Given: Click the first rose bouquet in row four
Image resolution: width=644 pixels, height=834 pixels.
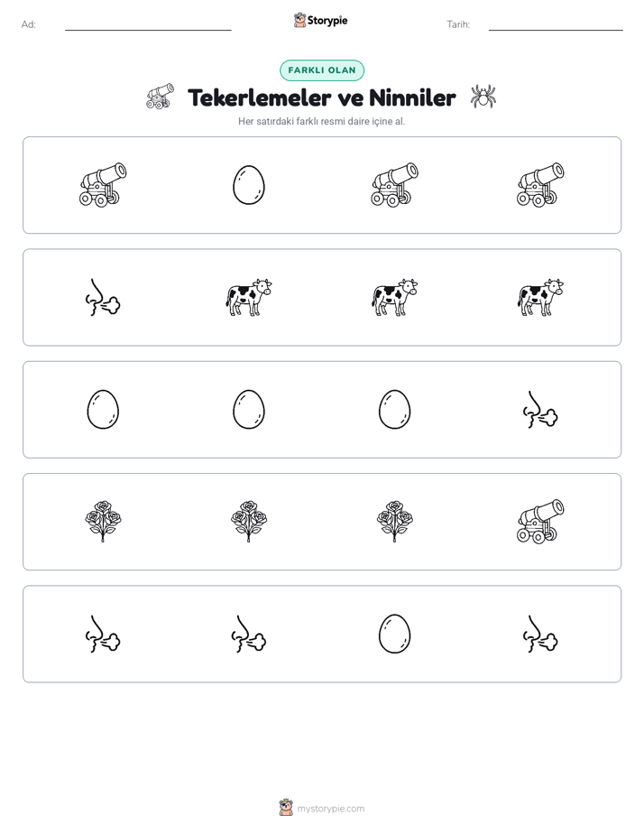Looking at the screenshot, I should 103,522.
